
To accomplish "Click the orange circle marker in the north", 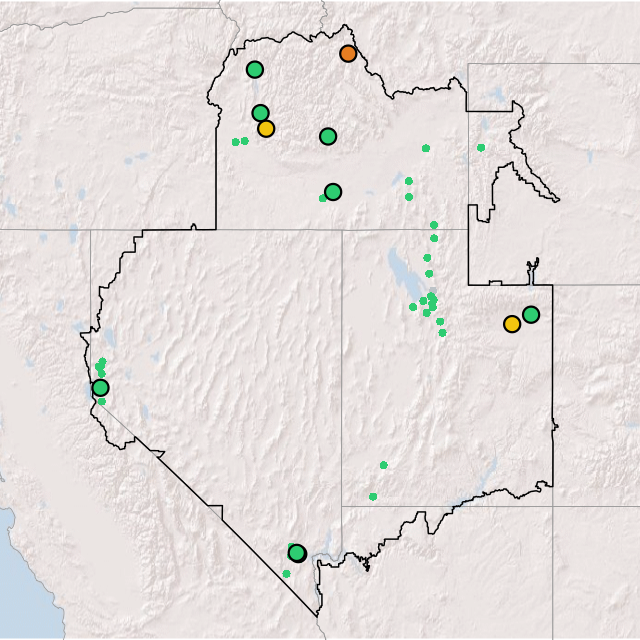I will (x=348, y=53).
